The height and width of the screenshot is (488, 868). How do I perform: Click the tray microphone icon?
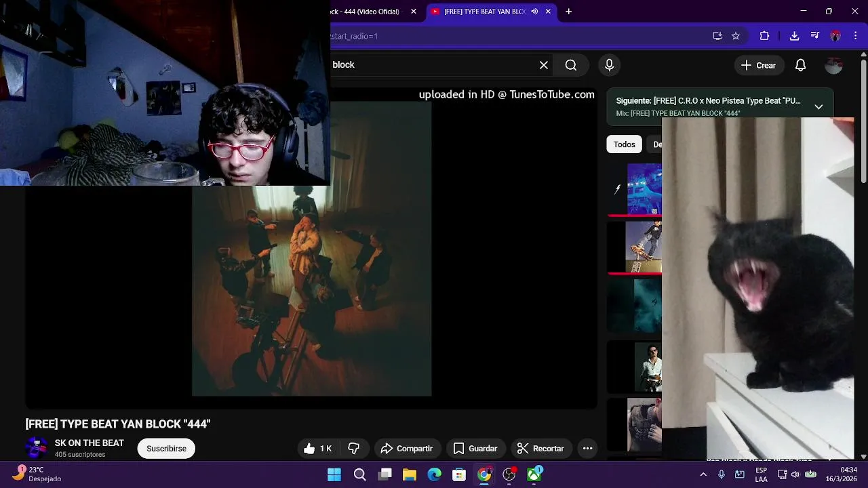coord(722,474)
